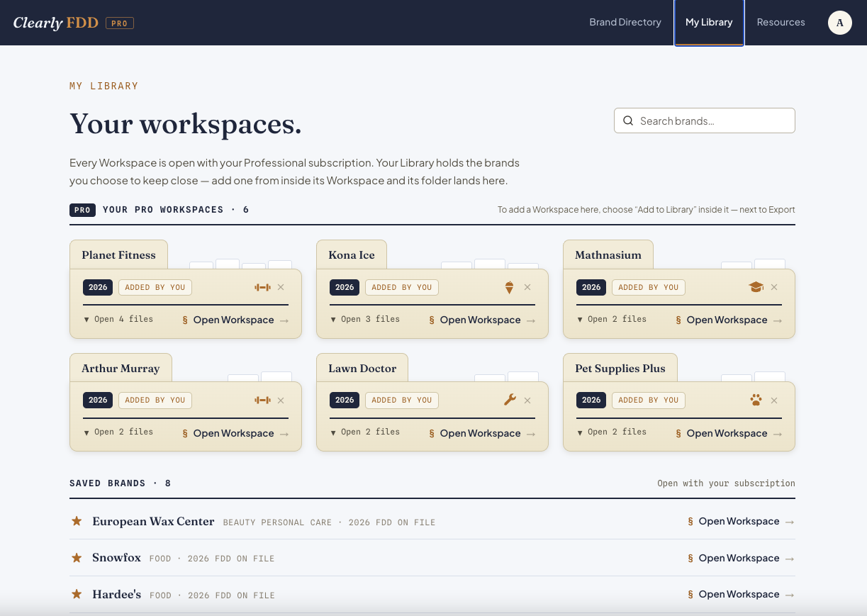Screen dimensions: 867x616
Task: Remove Planet Fitness workspace with its X icon
Action: tap(281, 287)
